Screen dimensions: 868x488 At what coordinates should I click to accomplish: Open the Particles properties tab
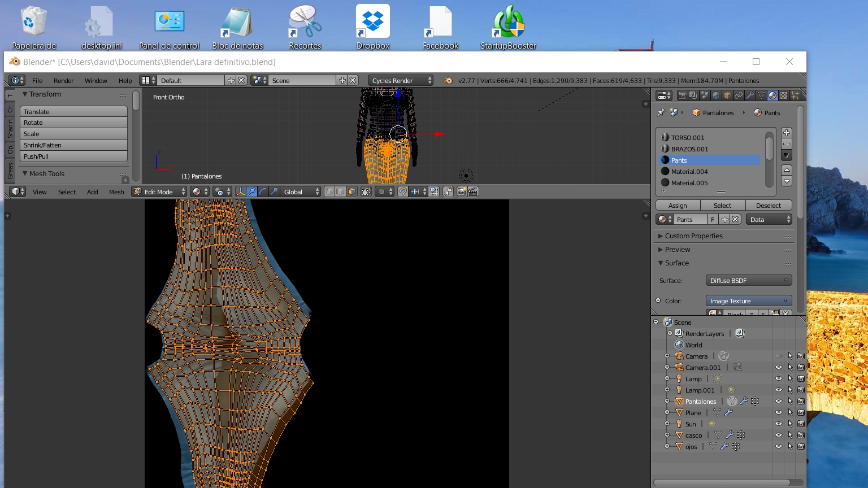pos(795,95)
